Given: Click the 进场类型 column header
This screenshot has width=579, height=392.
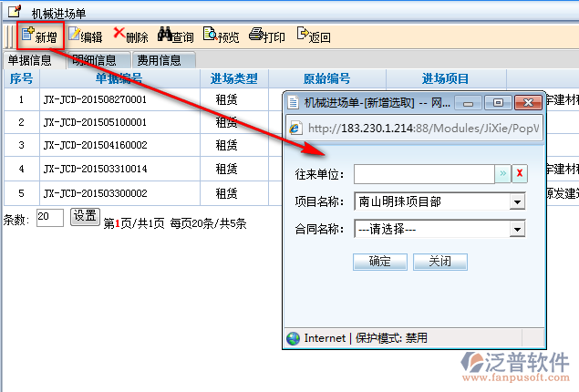Looking at the screenshot, I should point(234,78).
